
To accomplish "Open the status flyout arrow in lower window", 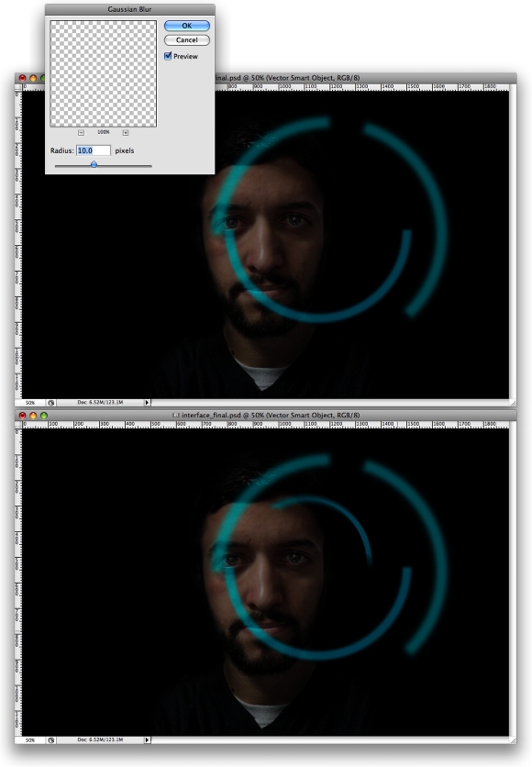I will point(147,740).
